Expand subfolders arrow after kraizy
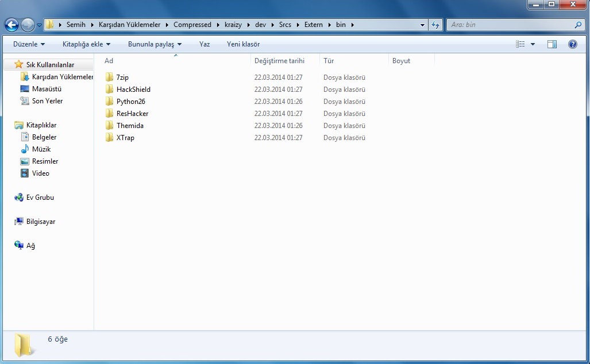Image resolution: width=590 pixels, height=364 pixels. [x=248, y=25]
